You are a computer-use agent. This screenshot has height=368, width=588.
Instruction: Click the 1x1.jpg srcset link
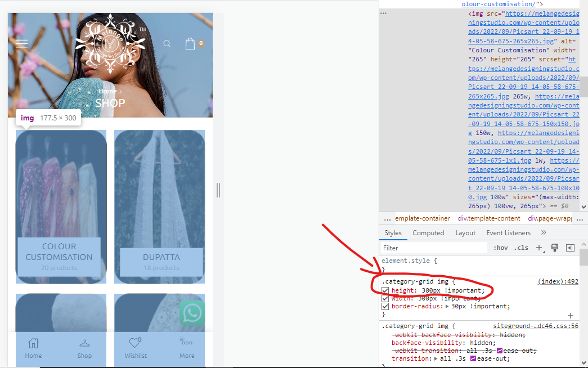pyautogui.click(x=523, y=147)
